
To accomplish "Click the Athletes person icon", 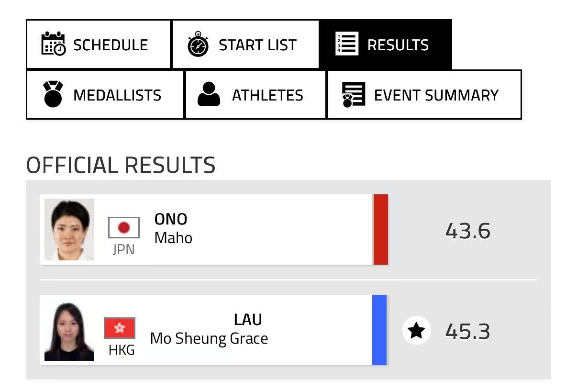I will [x=209, y=94].
